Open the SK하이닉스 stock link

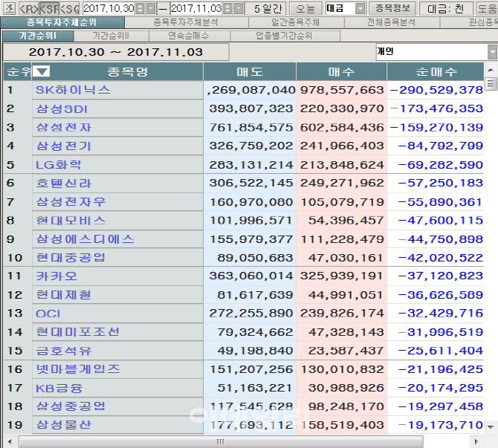[x=73, y=90]
